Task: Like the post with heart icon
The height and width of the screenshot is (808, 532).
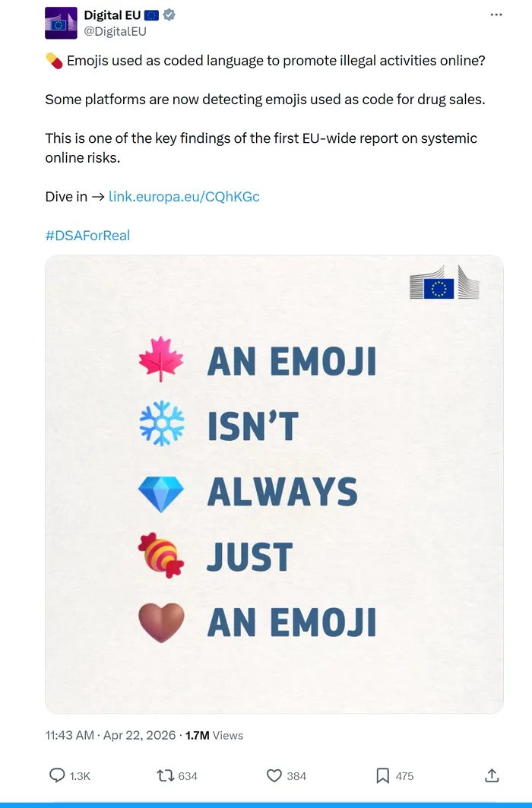Action: pos(274,775)
